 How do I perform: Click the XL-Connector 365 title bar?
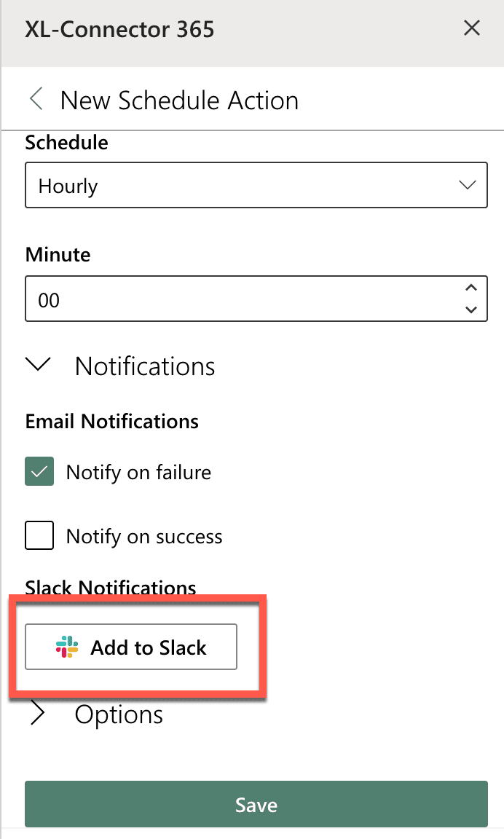119,29
